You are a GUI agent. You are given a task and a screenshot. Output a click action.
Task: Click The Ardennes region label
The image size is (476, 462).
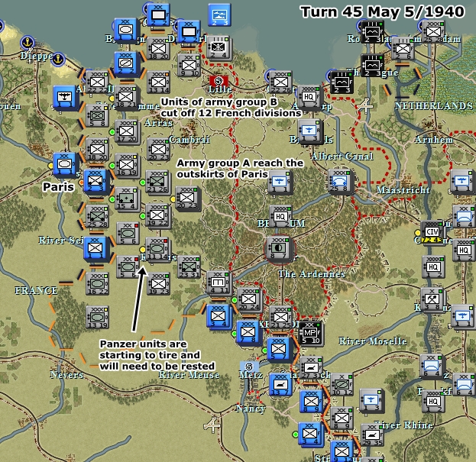312,274
